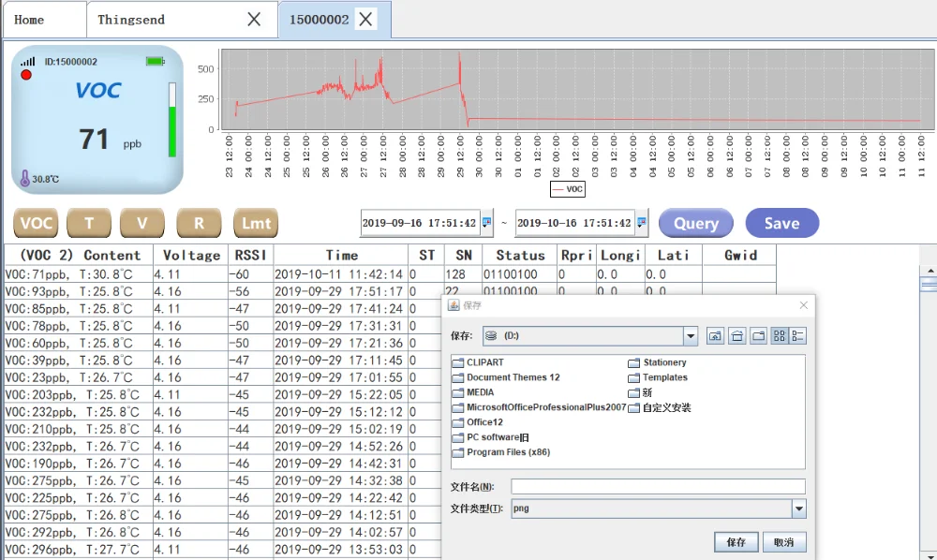
Task: Open the MicrosoftOfficeProfessionalPlus2007 folder
Action: click(x=539, y=407)
